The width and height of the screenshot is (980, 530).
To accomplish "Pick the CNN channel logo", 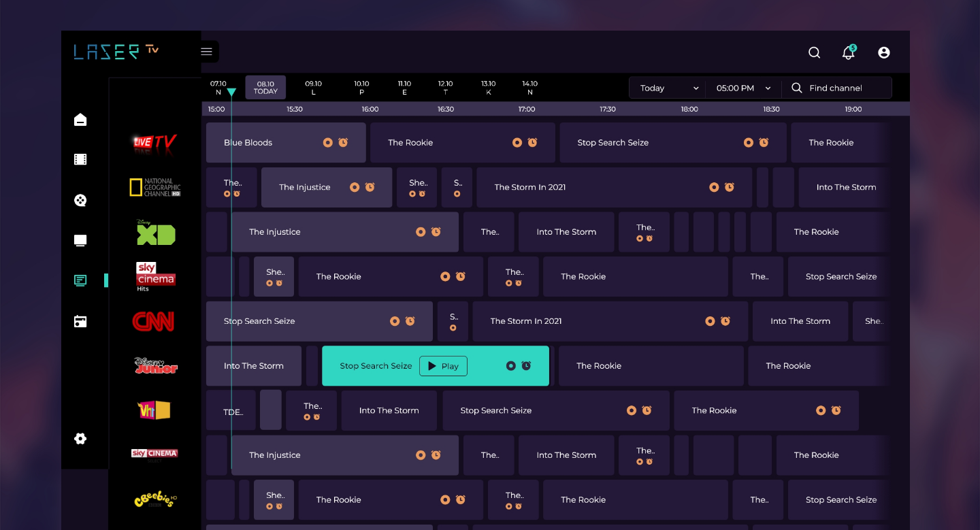I will (153, 321).
